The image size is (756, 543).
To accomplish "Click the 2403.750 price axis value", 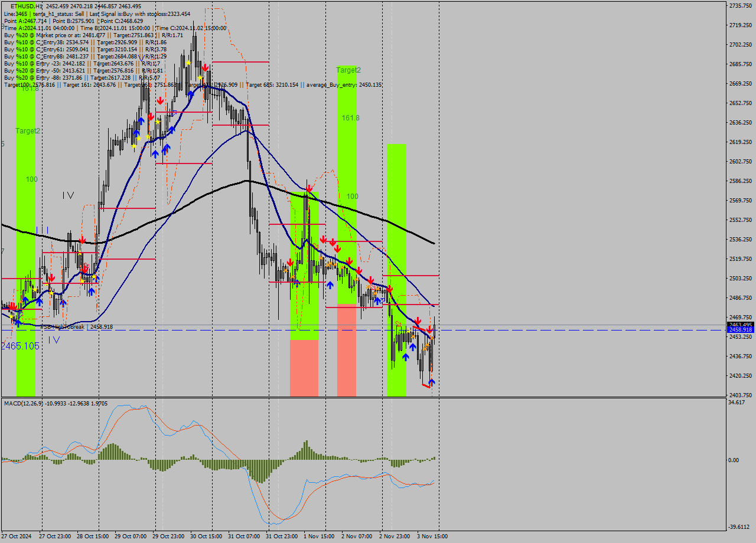I will point(741,395).
